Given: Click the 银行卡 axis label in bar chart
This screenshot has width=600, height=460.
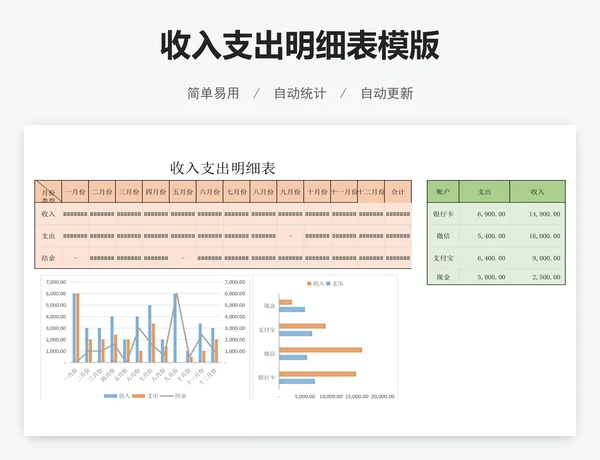Looking at the screenshot, I should pos(267,377).
